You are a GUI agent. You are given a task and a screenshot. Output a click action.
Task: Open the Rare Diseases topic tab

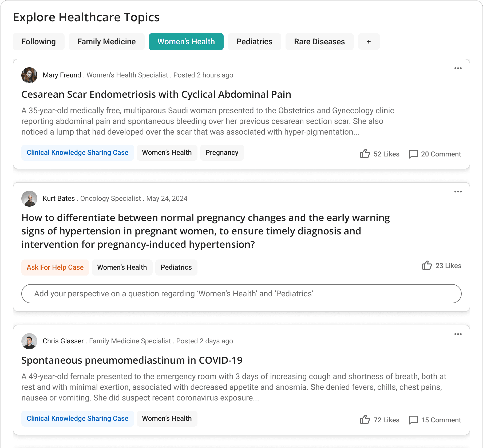pyautogui.click(x=319, y=42)
